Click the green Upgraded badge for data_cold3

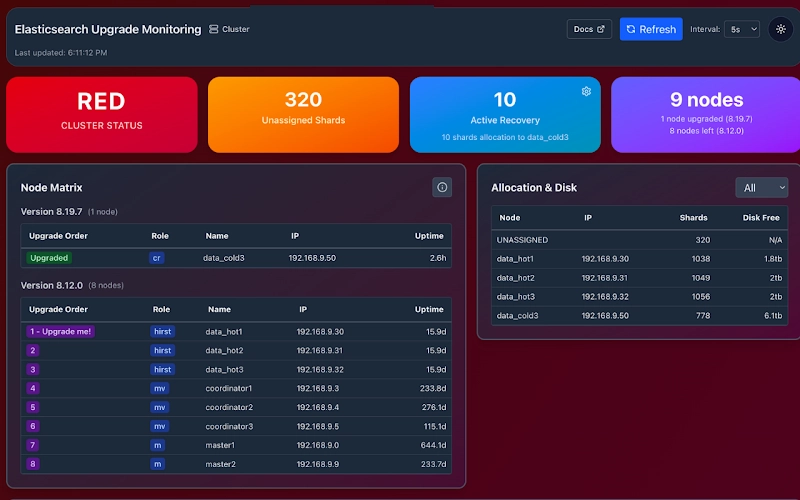(49, 258)
